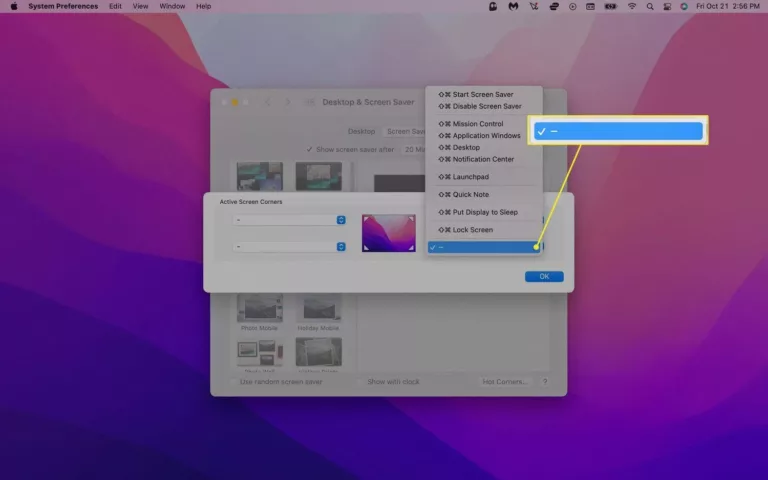Choose Disable Screen Saver option
The image size is (768, 480).
click(x=484, y=106)
